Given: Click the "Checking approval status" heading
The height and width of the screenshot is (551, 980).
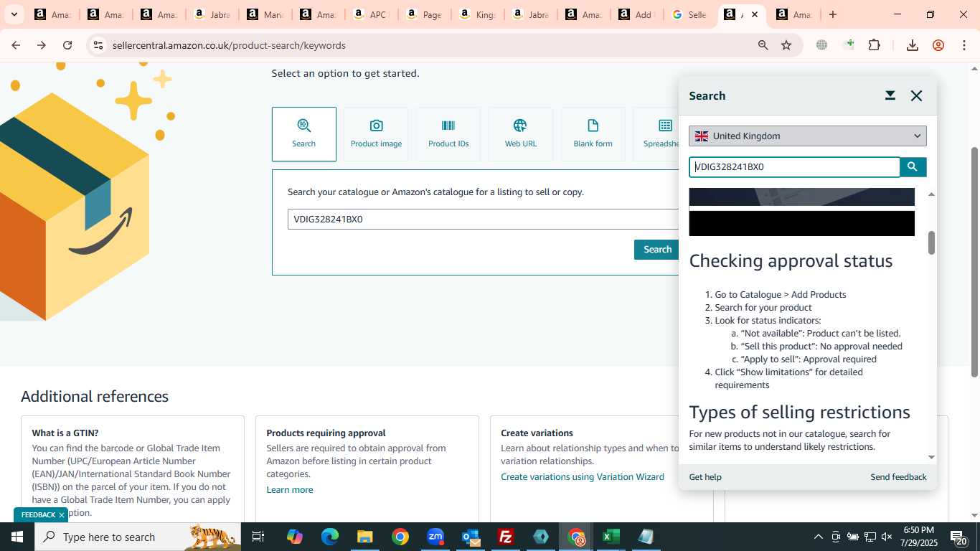Looking at the screenshot, I should pyautogui.click(x=791, y=260).
